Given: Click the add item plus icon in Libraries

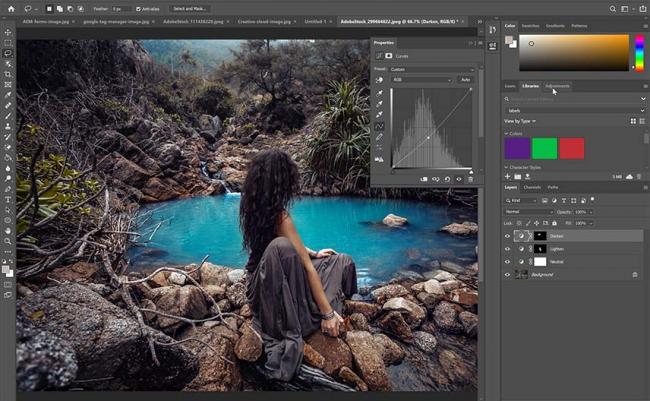Looking at the screenshot, I should (508, 176).
